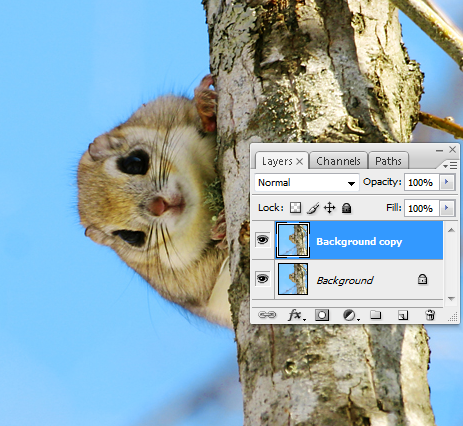Screen dimensions: 463x426
Task: Toggle lock image pixels brush icon
Action: pos(313,208)
